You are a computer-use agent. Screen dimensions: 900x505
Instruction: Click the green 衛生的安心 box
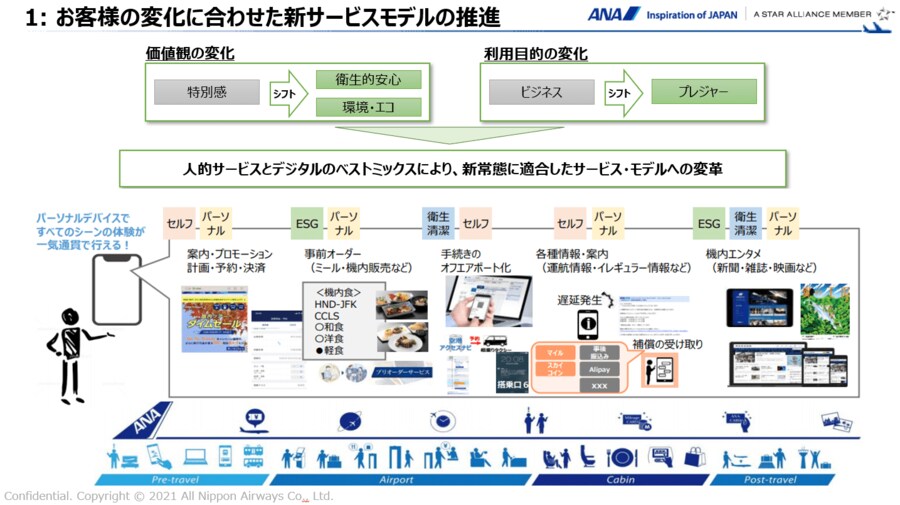(x=368, y=79)
